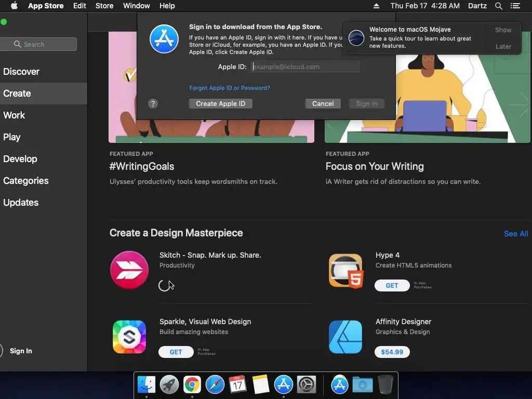Open Finder from the Dock
Image resolution: width=532 pixels, height=399 pixels.
click(146, 385)
